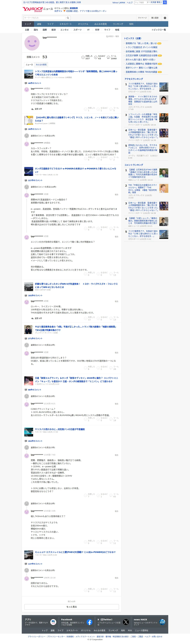Expand 返信先のコメントを見る(7件)

43,448
